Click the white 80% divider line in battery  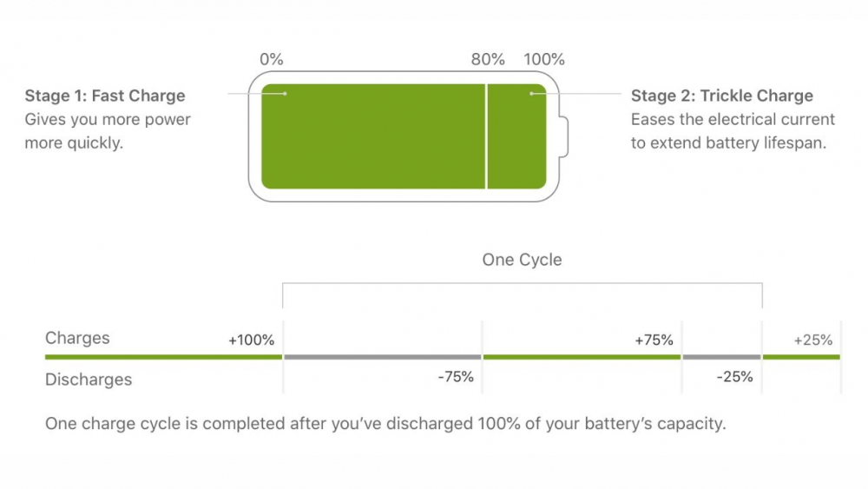(486, 136)
